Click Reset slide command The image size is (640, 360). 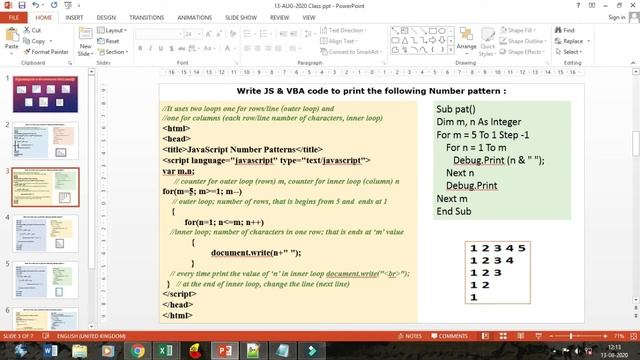[108, 41]
